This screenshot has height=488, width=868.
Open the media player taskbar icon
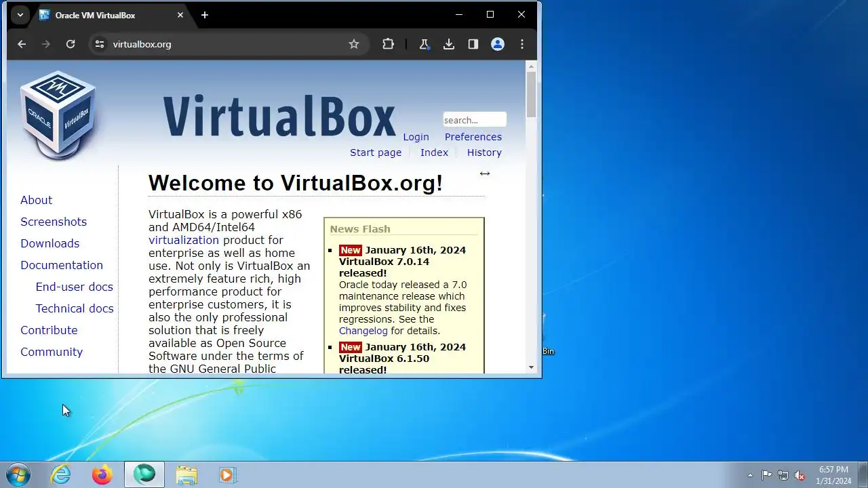point(227,474)
